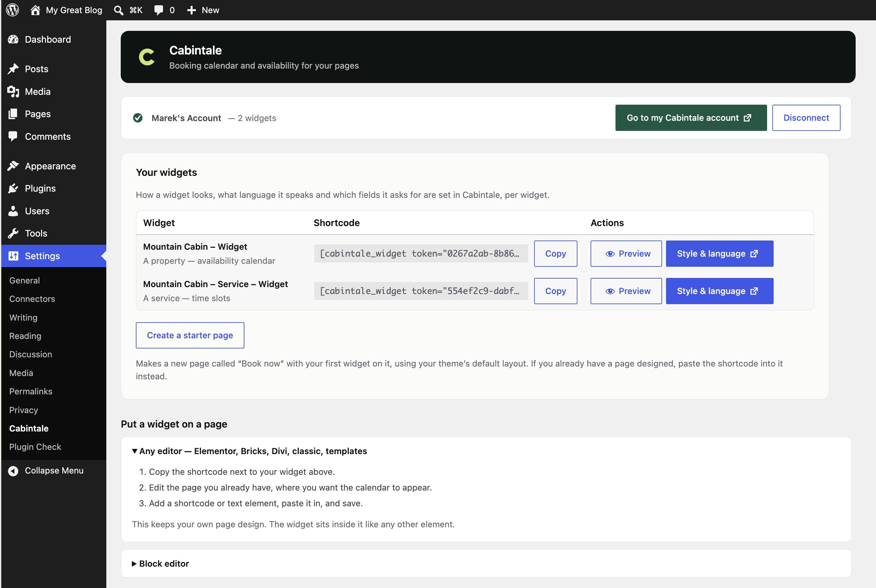The height and width of the screenshot is (588, 876).
Task: Open Style & language for Mountain Cabin – Widget
Action: (x=719, y=254)
